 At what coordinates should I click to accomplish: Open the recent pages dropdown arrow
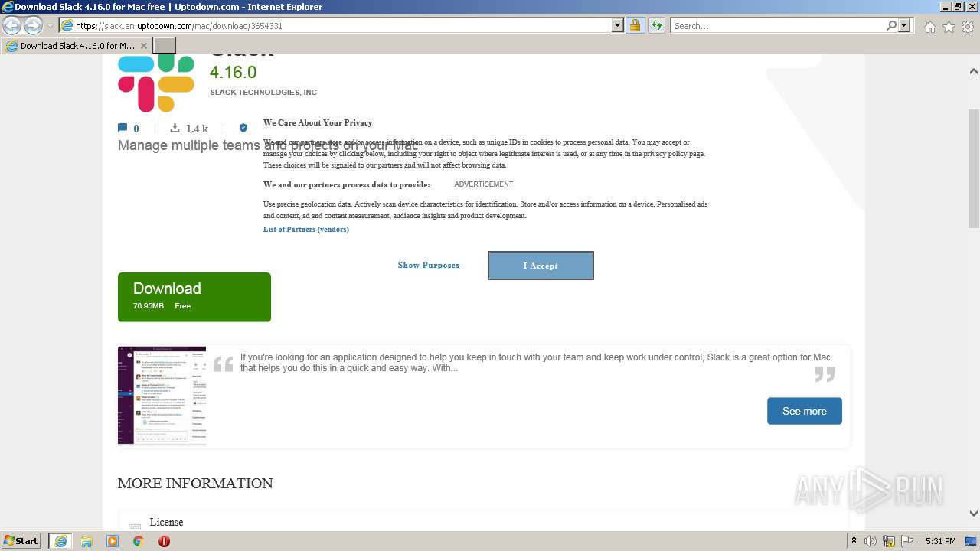click(50, 26)
